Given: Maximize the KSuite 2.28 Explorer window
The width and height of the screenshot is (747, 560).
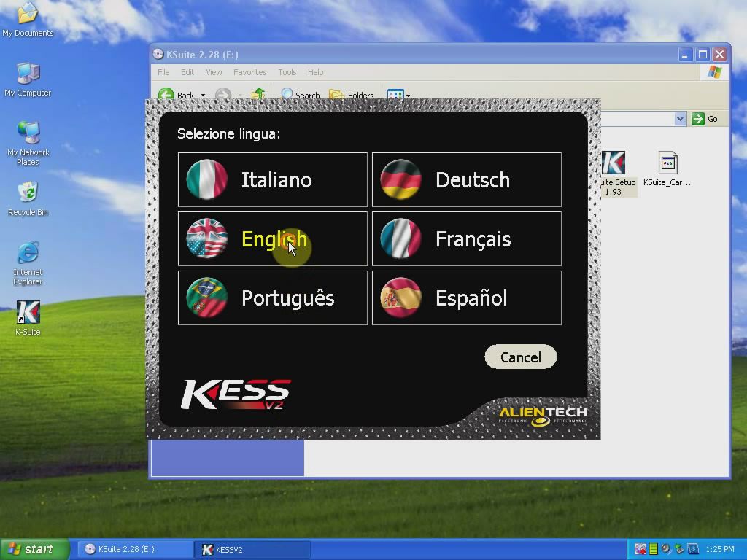Looking at the screenshot, I should click(703, 54).
